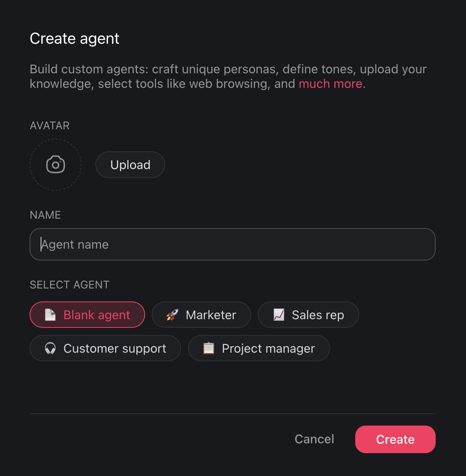The width and height of the screenshot is (466, 476).
Task: Click the page icon on Blank agent chip
Action: coord(50,315)
